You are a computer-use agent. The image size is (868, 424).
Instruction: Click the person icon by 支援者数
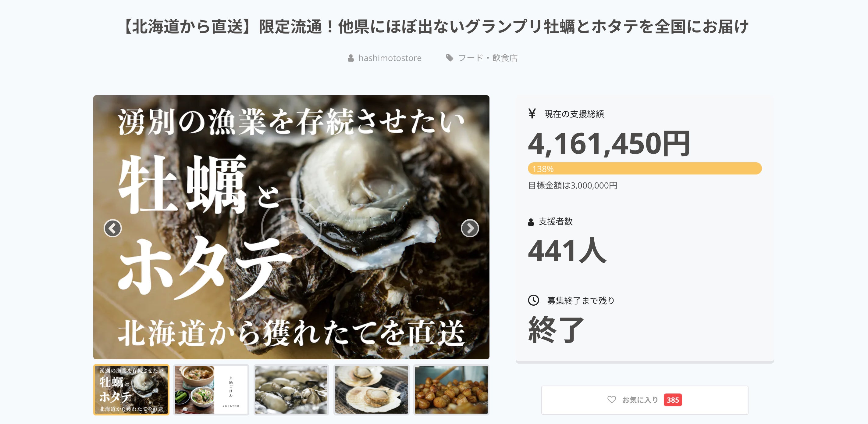point(531,222)
